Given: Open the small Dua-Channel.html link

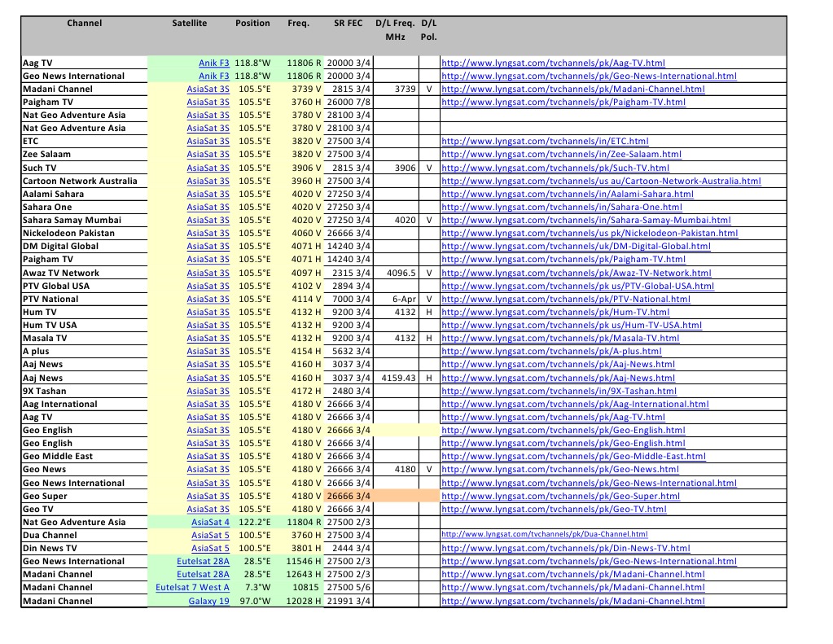Looking at the screenshot, I should [x=545, y=534].
